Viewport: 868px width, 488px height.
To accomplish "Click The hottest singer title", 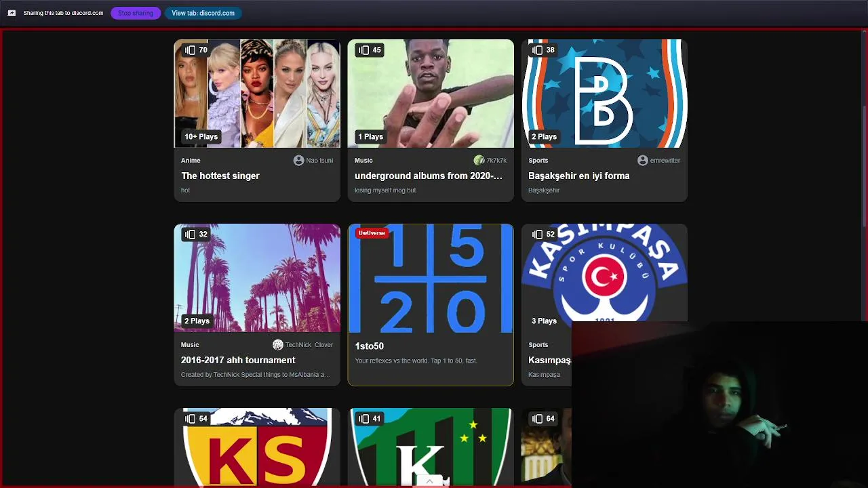I will point(220,176).
